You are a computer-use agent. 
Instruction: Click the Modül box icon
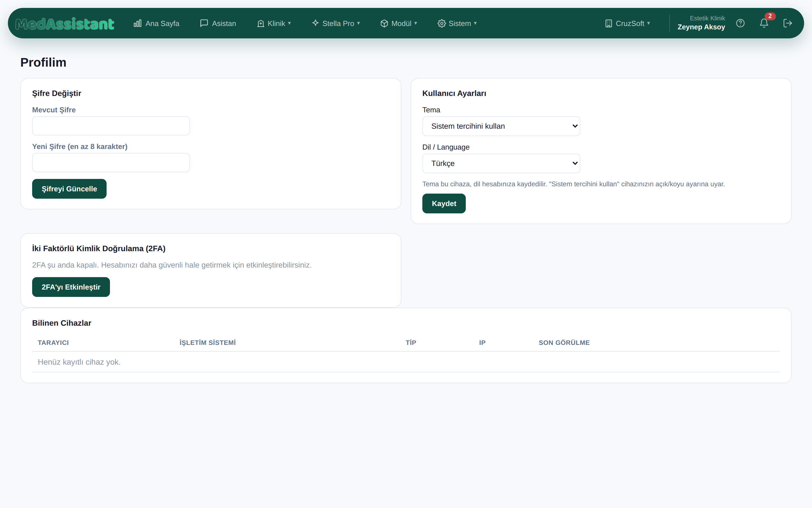(x=384, y=23)
